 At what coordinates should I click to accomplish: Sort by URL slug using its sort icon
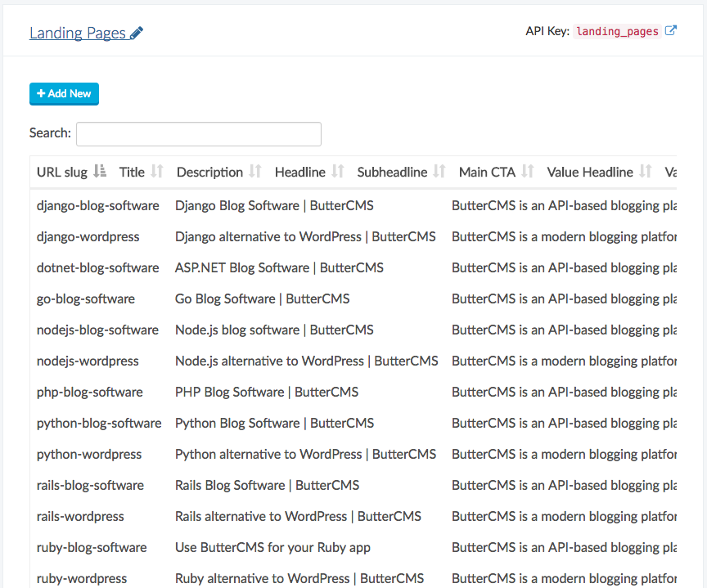[x=100, y=172]
